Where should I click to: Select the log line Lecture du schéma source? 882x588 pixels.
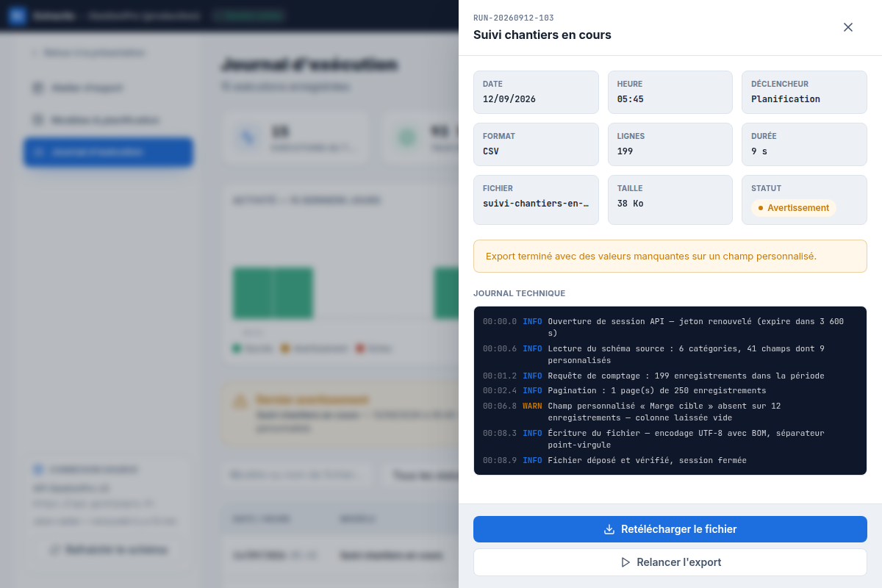click(670, 354)
